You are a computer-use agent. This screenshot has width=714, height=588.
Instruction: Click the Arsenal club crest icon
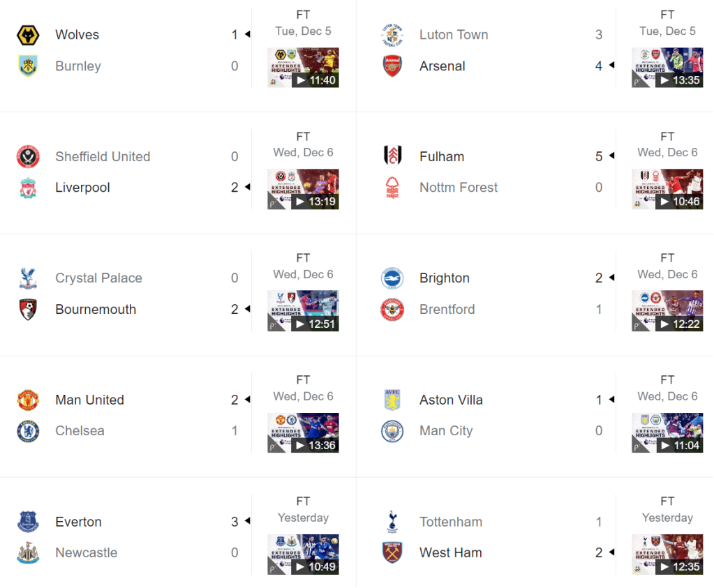pos(392,66)
